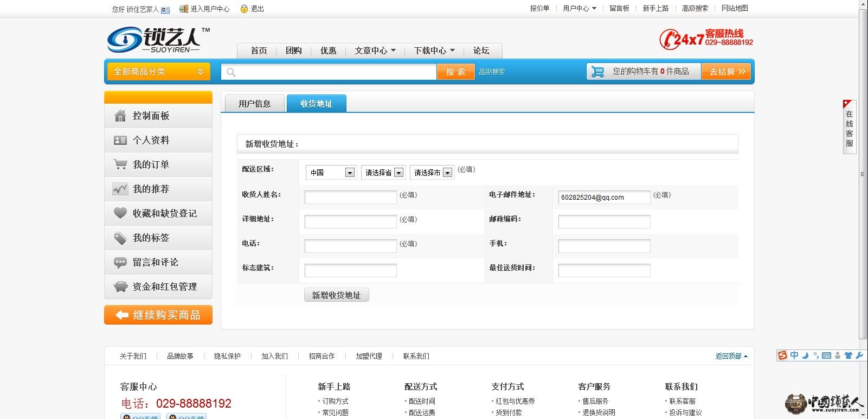
Task: Click the 个人资料 ID card icon
Action: coord(120,141)
